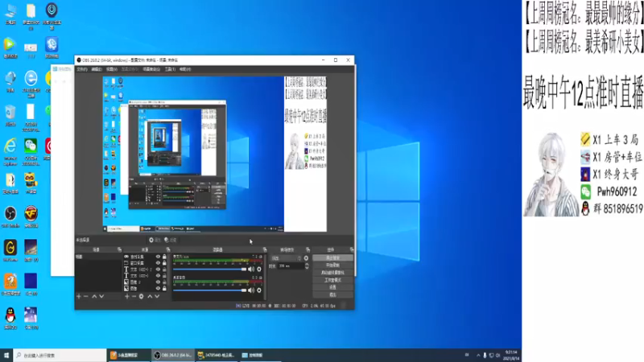Move source down in the Sources toolbar
Viewport: 644px width, 362px height.
click(157, 296)
